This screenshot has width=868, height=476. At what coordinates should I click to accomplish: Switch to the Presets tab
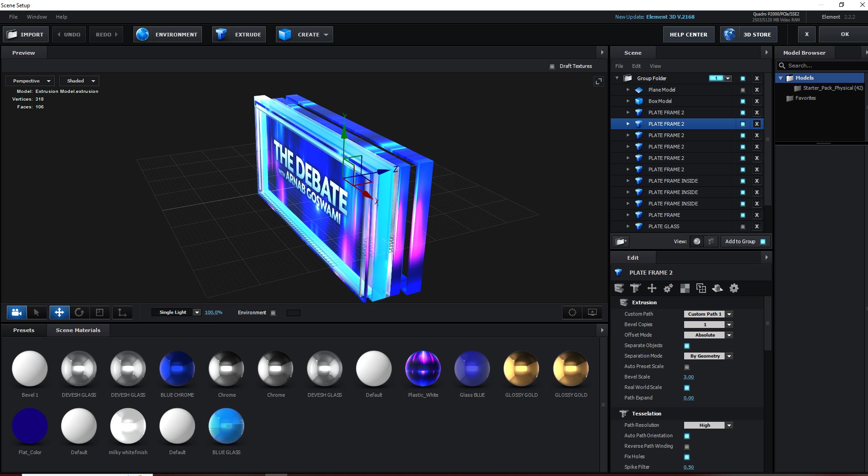point(24,330)
